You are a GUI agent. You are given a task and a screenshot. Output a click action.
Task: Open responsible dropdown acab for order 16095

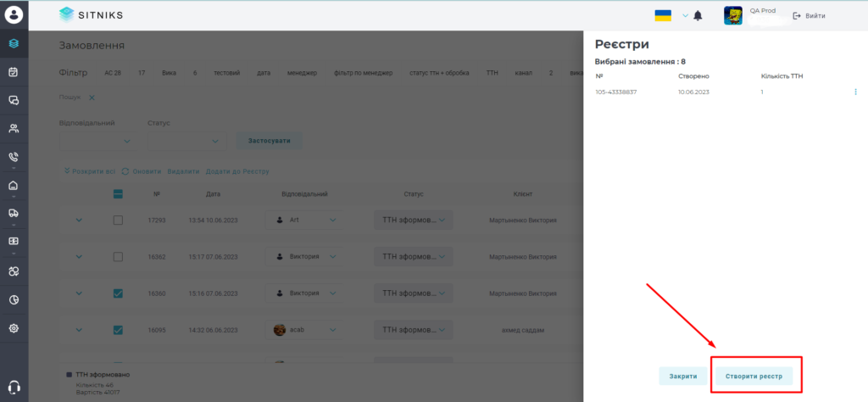pos(304,330)
